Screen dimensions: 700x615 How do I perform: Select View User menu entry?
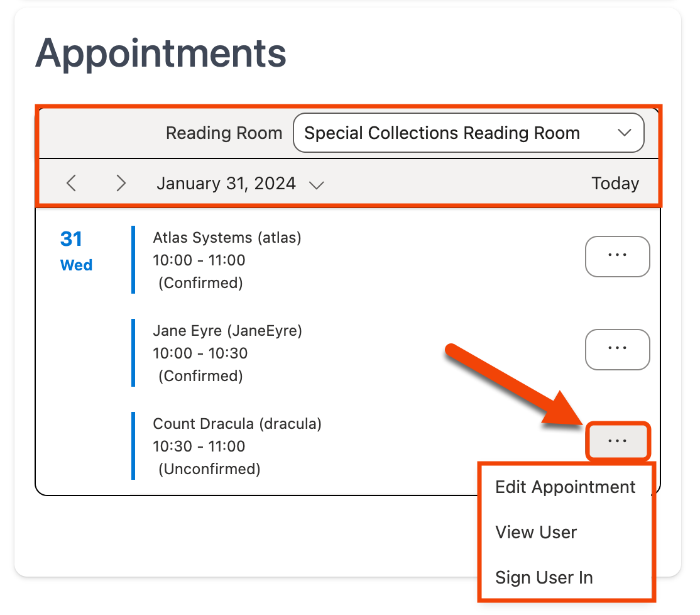click(x=536, y=533)
